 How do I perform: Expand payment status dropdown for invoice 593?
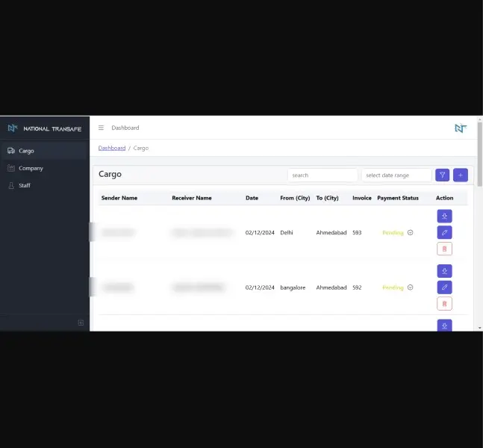410,232
